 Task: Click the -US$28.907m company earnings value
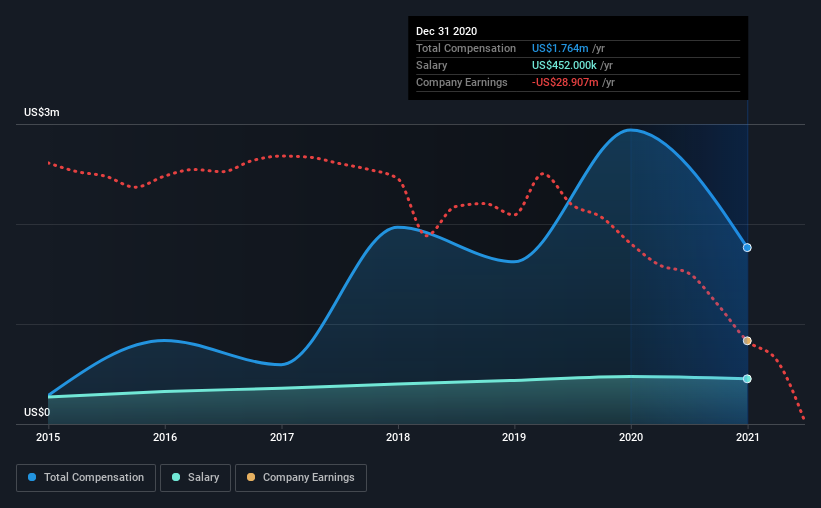coord(565,82)
